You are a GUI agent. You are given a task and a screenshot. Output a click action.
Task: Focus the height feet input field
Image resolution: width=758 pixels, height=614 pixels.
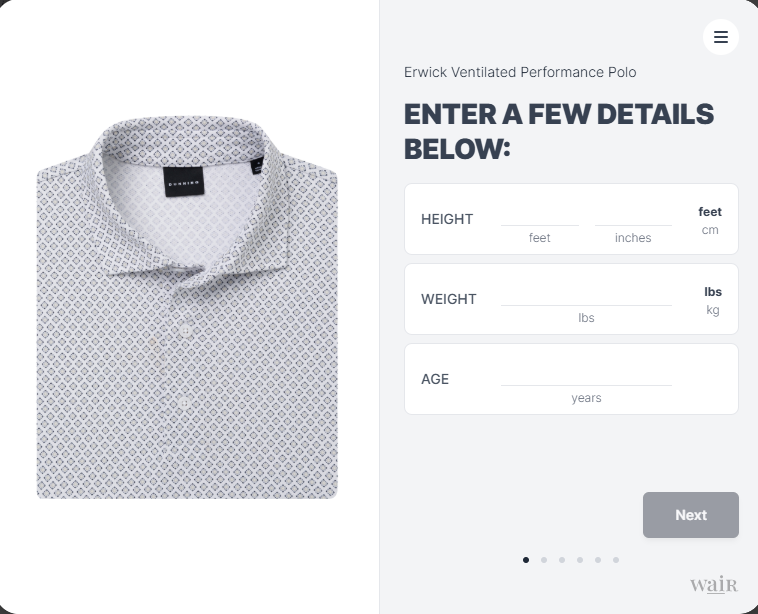539,217
